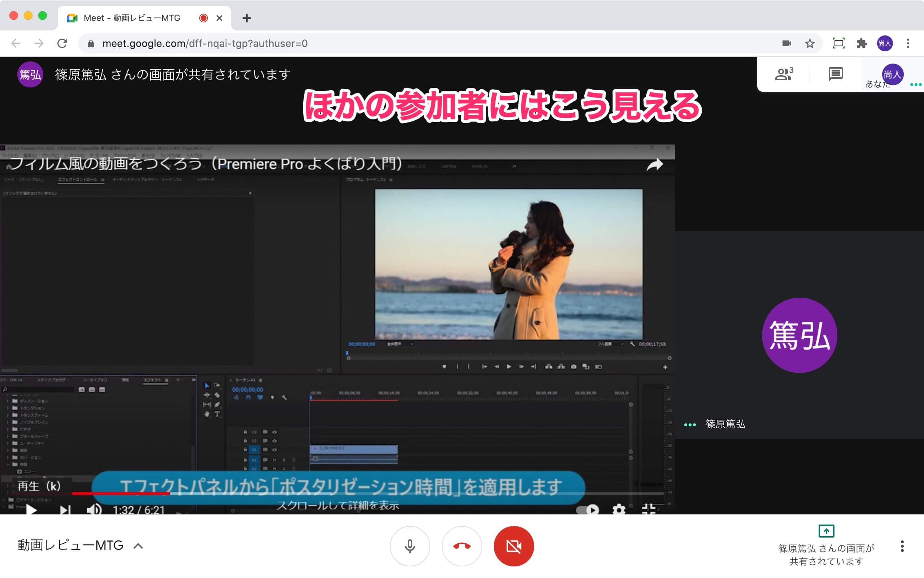Play the YouTube video
924x578 pixels.
pyautogui.click(x=31, y=510)
